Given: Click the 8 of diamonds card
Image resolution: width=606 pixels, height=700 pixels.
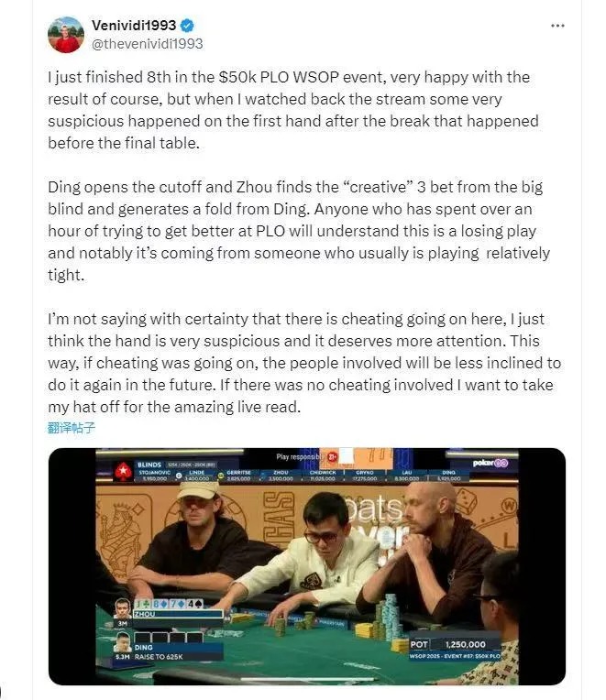Looking at the screenshot, I should click(159, 604).
